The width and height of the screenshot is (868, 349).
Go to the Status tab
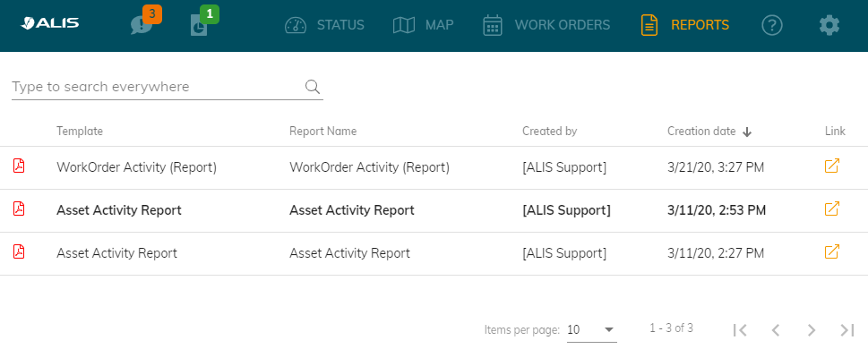tap(324, 25)
